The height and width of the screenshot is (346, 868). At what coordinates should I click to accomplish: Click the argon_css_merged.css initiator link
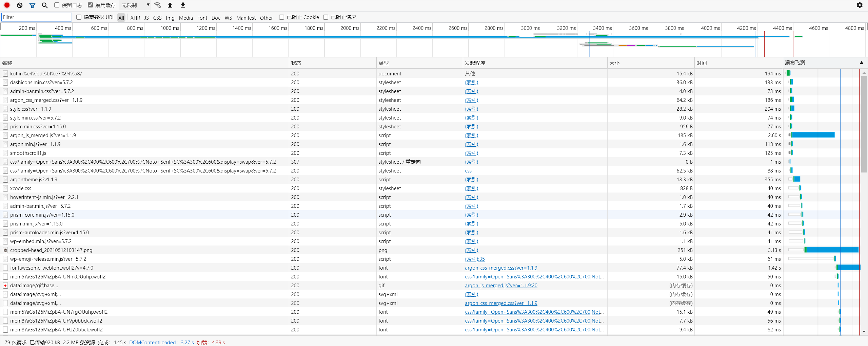[x=501, y=268]
